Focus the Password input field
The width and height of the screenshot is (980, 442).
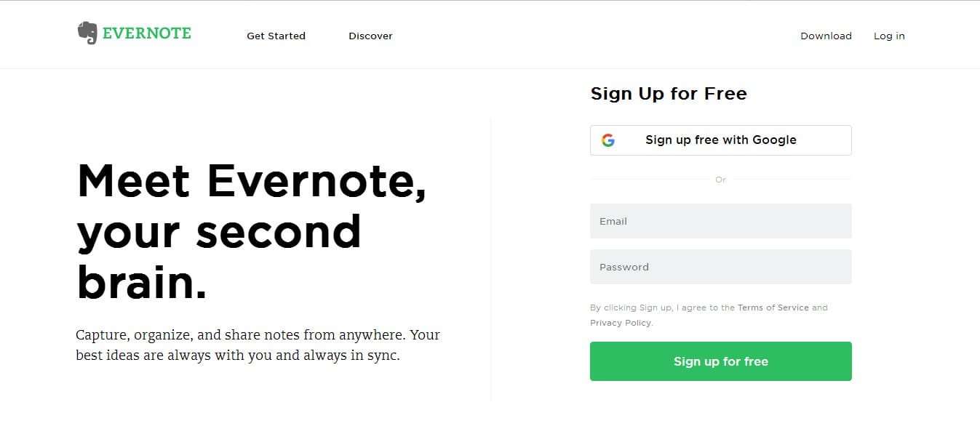[720, 267]
